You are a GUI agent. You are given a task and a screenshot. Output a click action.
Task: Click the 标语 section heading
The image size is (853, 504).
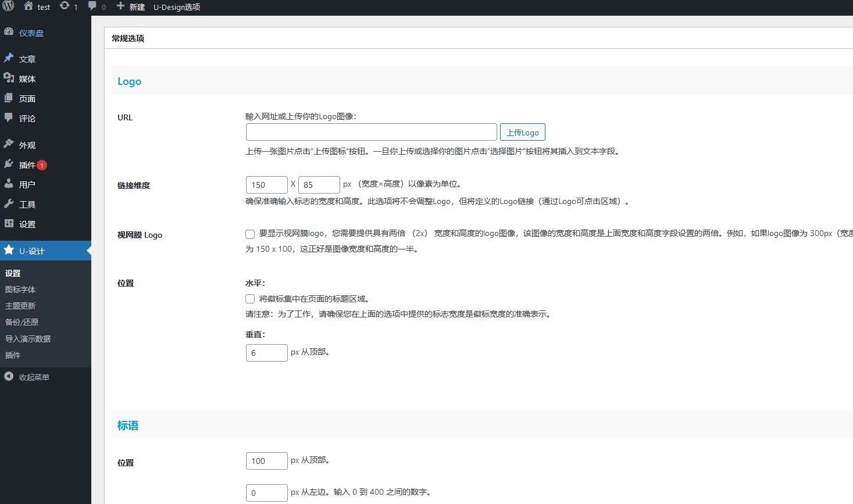click(x=128, y=426)
